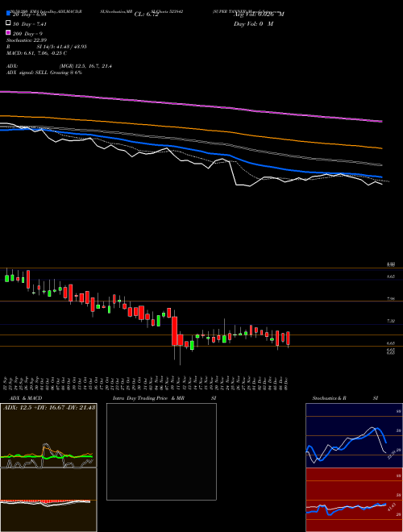Click the 'ADX: 12.5 +DY: 16.67 -DY: 21.43' header
This screenshot has width=403, height=532.
(49, 407)
